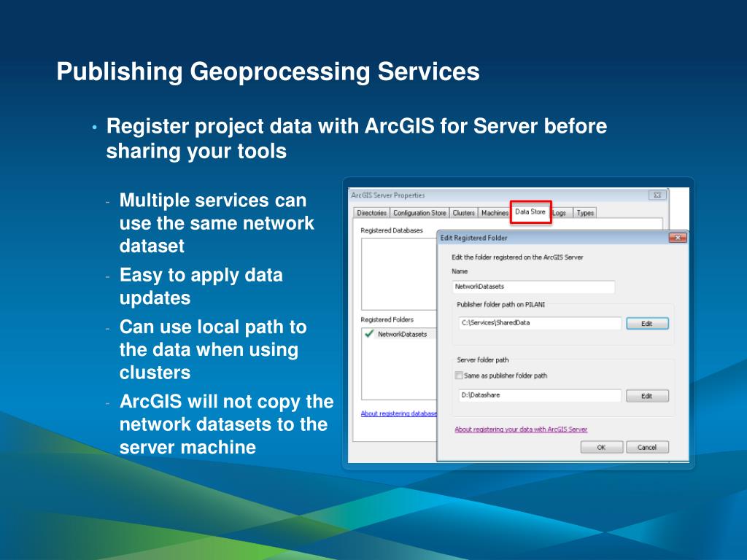
Task: Click the green checkmark beside NetworkDatasets
Action: pyautogui.click(x=368, y=334)
